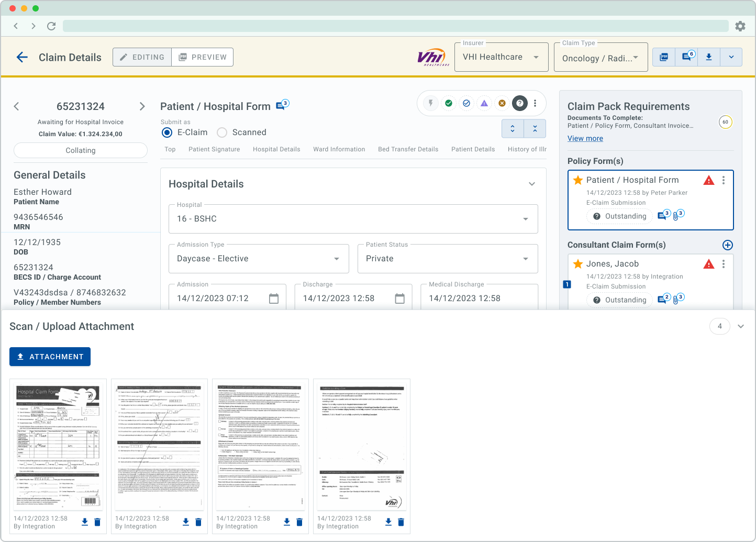
Task: Collapse the Hospital Details section
Action: coord(532,184)
